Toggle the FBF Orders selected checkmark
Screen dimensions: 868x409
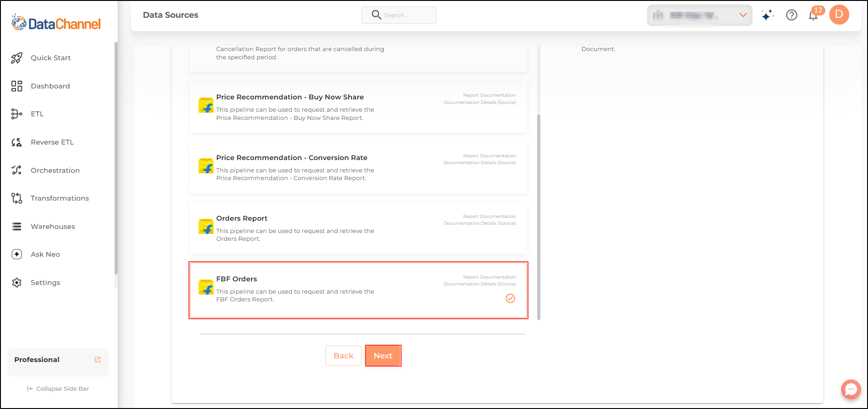coord(510,299)
